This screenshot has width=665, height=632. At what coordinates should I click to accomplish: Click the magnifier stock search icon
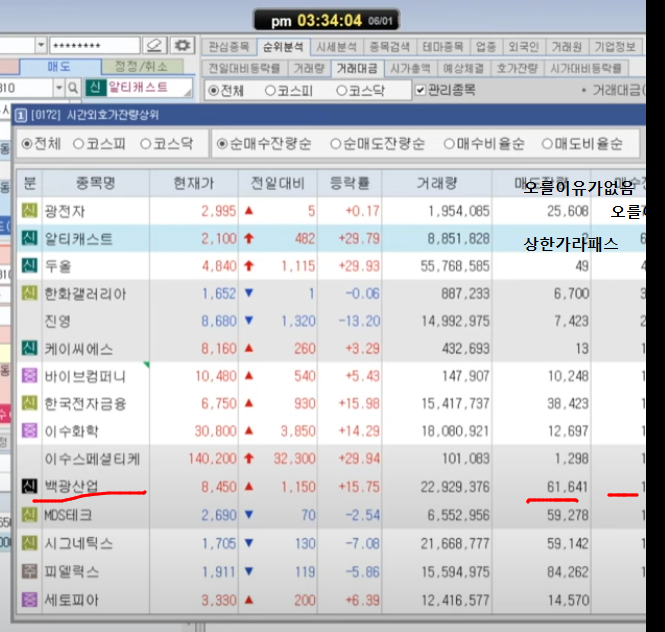pos(73,88)
